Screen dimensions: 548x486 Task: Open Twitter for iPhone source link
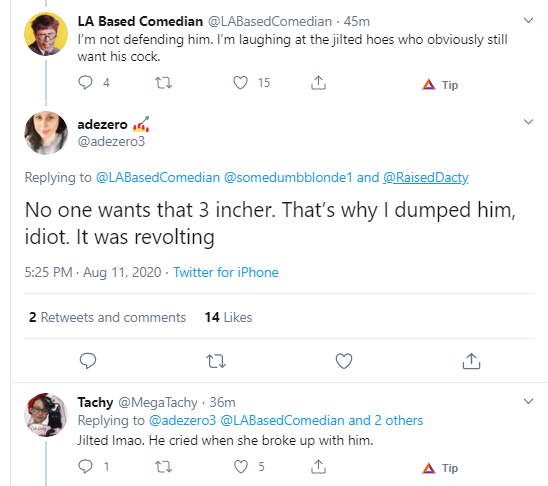pos(226,272)
